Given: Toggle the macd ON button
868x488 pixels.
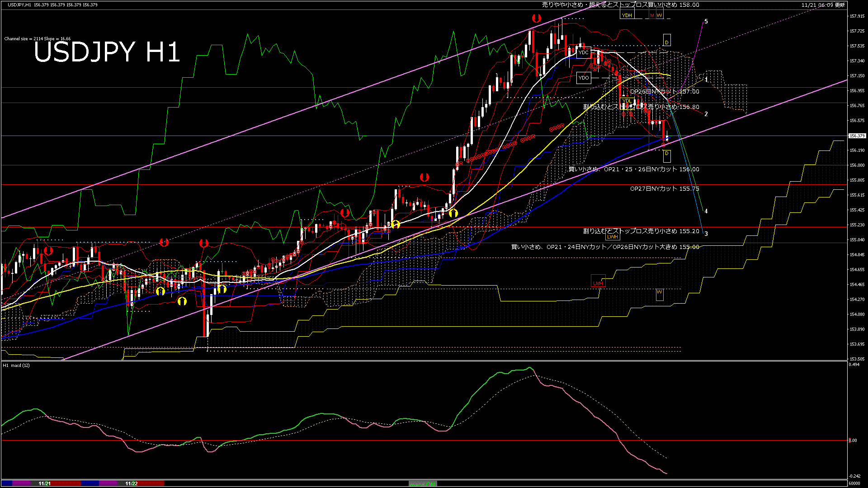Looking at the screenshot, I should pyautogui.click(x=423, y=484).
